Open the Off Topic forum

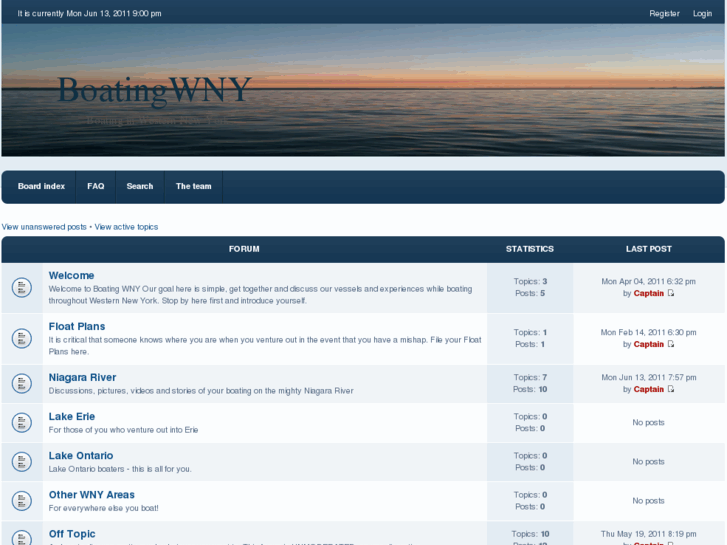coord(72,534)
